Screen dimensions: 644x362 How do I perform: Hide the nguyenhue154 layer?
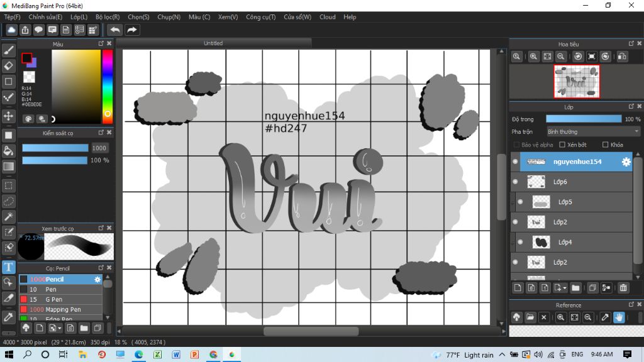(515, 162)
